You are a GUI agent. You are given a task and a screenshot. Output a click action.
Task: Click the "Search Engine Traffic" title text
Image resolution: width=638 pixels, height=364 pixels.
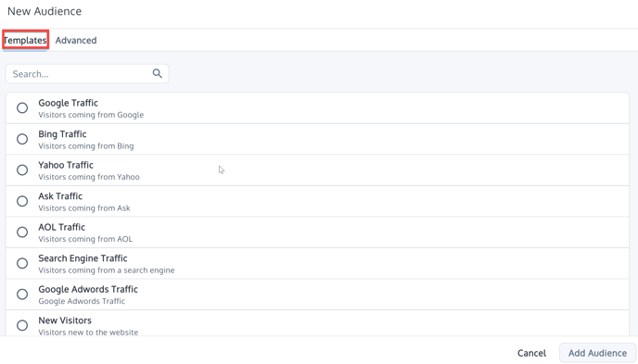(83, 258)
